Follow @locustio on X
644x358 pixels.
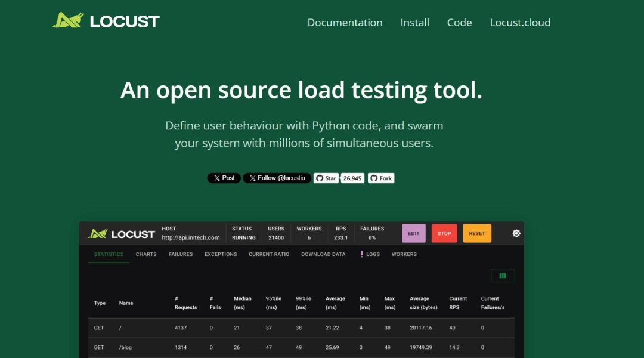(277, 178)
